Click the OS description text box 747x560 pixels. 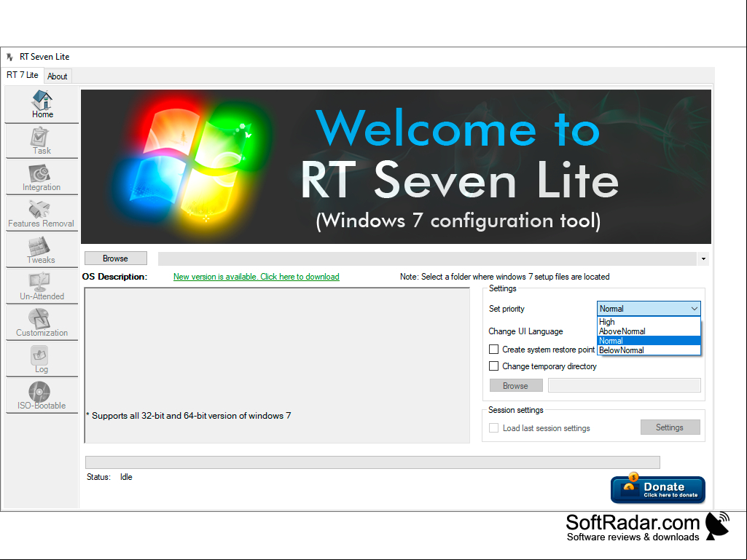(277, 366)
